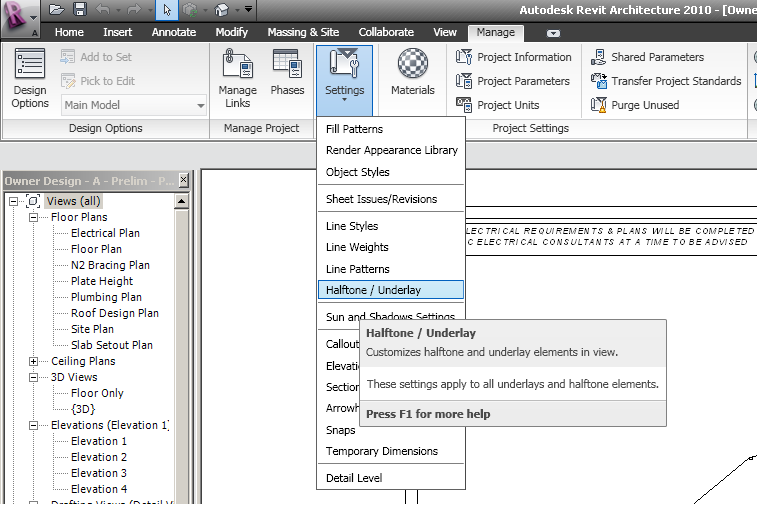757x505 pixels.
Task: Open Project Units
Action: click(498, 105)
